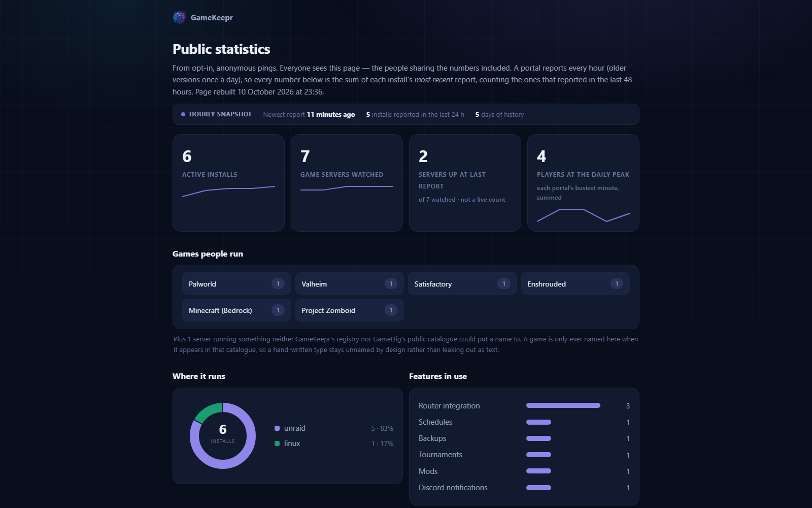The height and width of the screenshot is (508, 812).
Task: Click the count badge on Enshrouded
Action: click(x=617, y=283)
